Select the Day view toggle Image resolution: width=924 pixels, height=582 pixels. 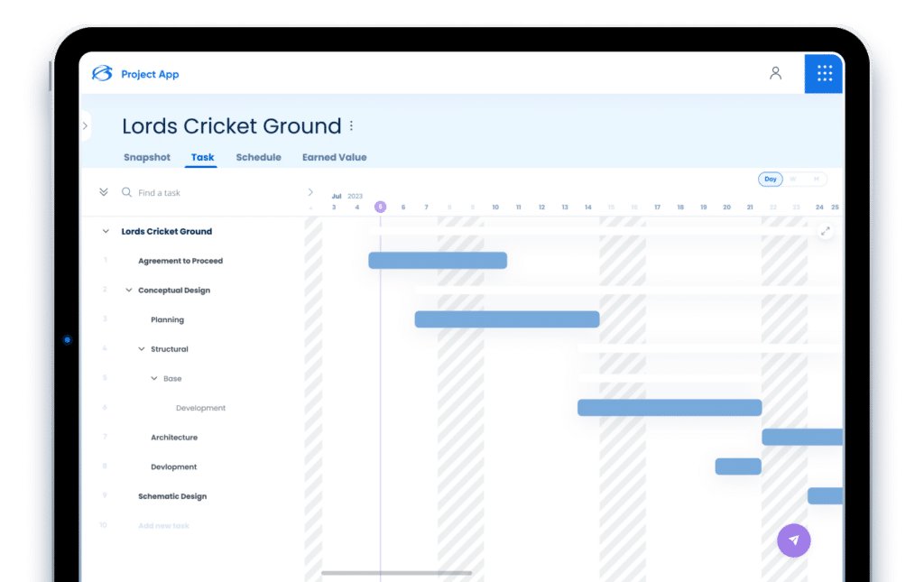[771, 179]
